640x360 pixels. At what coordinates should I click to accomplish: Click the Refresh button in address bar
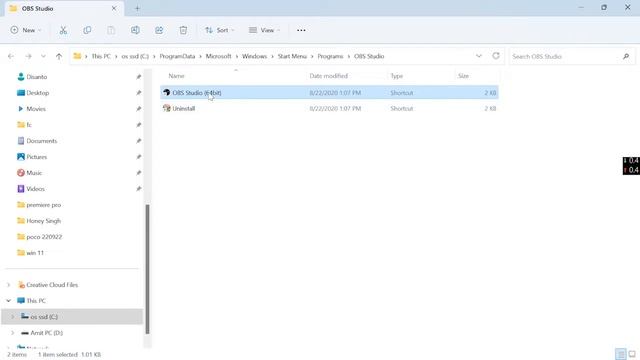496,56
